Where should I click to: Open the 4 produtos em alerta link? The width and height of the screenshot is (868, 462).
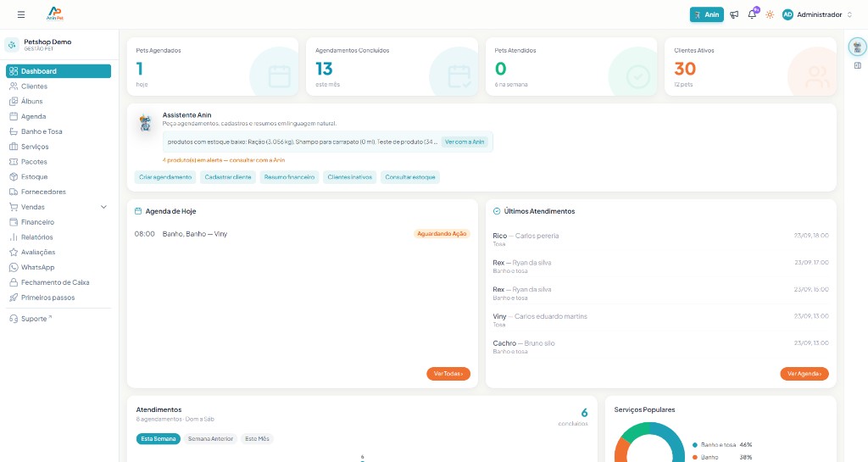click(x=224, y=160)
